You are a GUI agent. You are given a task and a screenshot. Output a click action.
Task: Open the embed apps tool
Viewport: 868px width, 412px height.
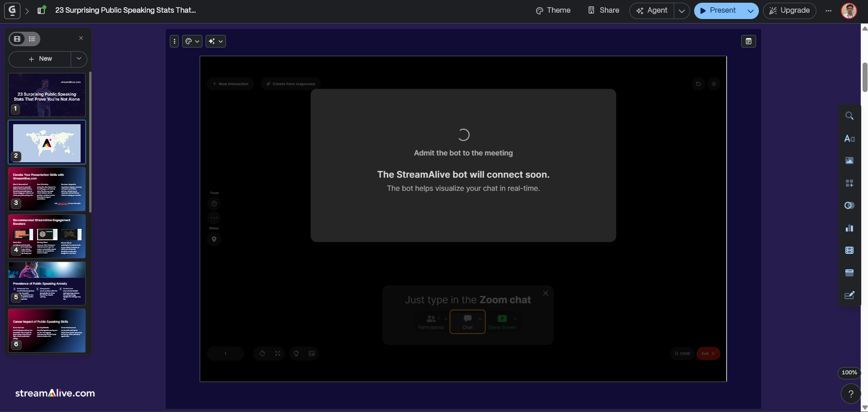point(849,273)
